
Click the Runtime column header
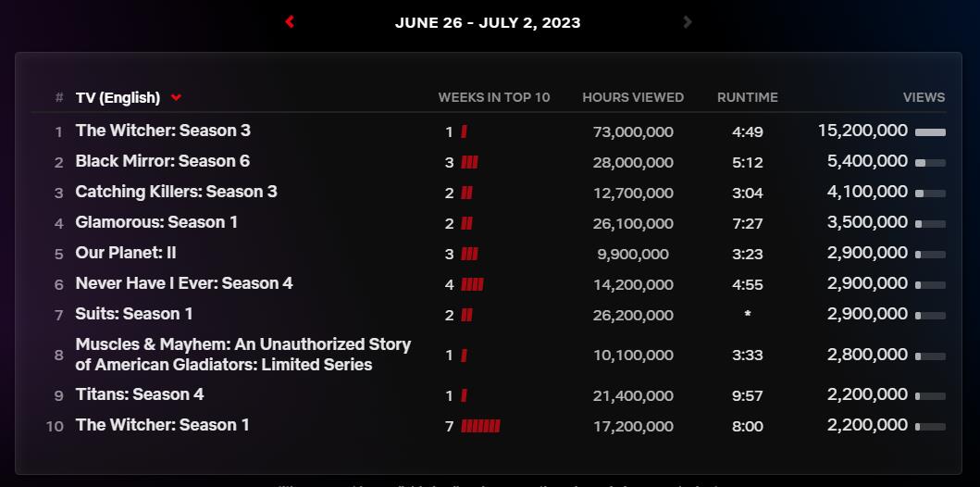click(747, 97)
